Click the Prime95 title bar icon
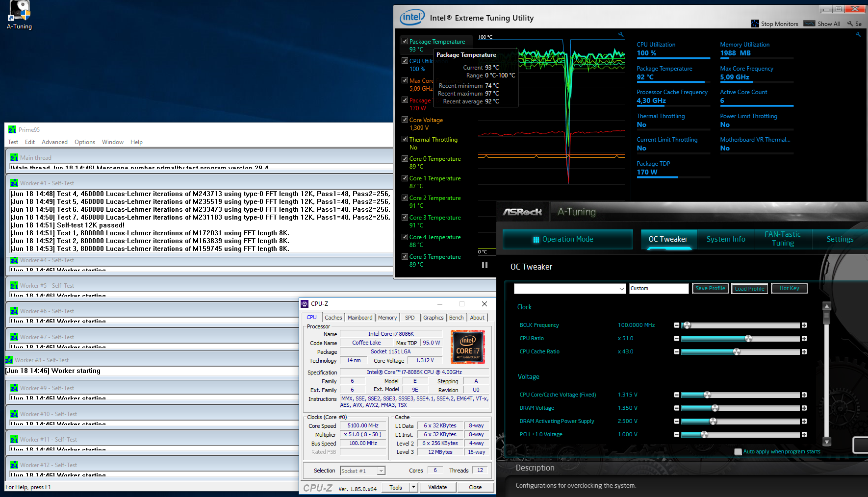Viewport: 868px width, 497px height. [12, 129]
